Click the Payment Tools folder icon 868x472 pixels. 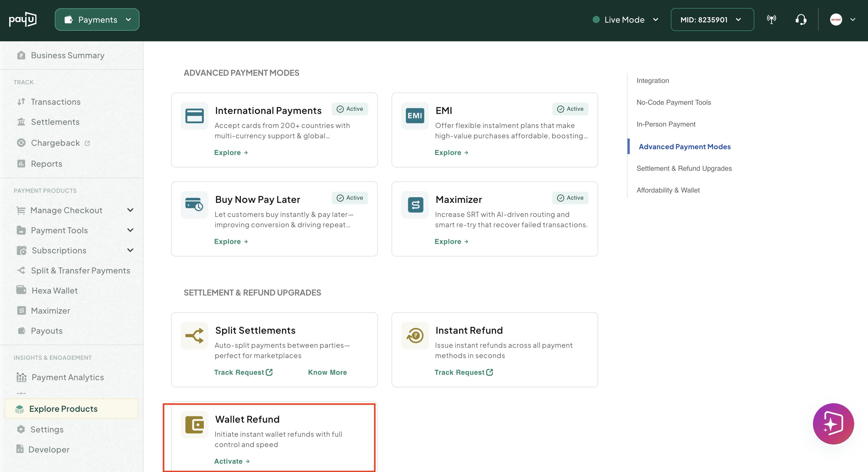[21, 230]
